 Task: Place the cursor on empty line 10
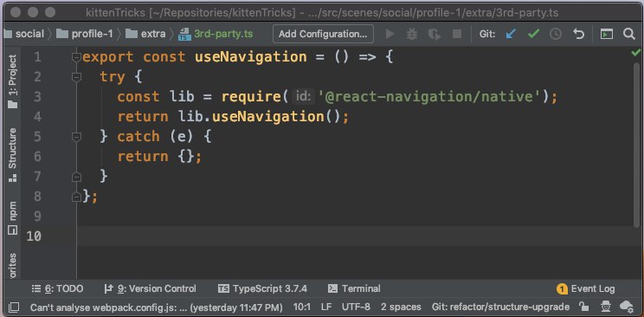tap(355, 236)
